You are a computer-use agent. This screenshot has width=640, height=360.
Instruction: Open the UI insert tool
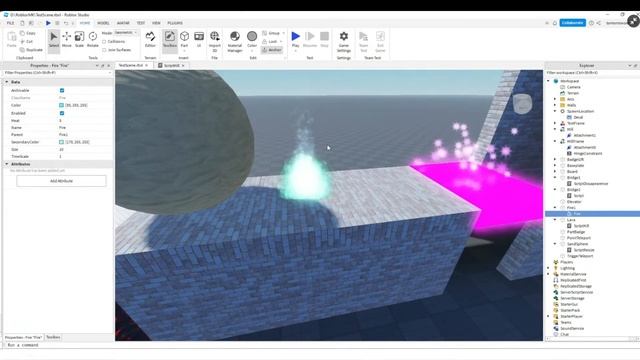point(199,40)
